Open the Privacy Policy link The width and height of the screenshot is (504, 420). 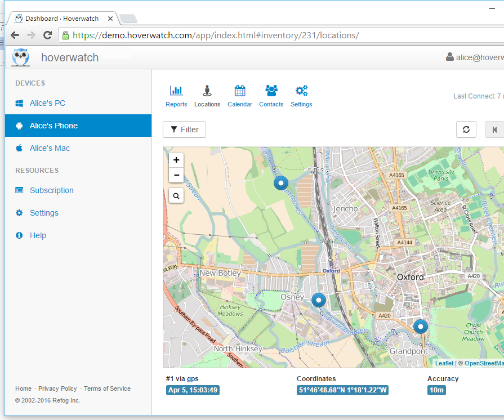tap(57, 388)
